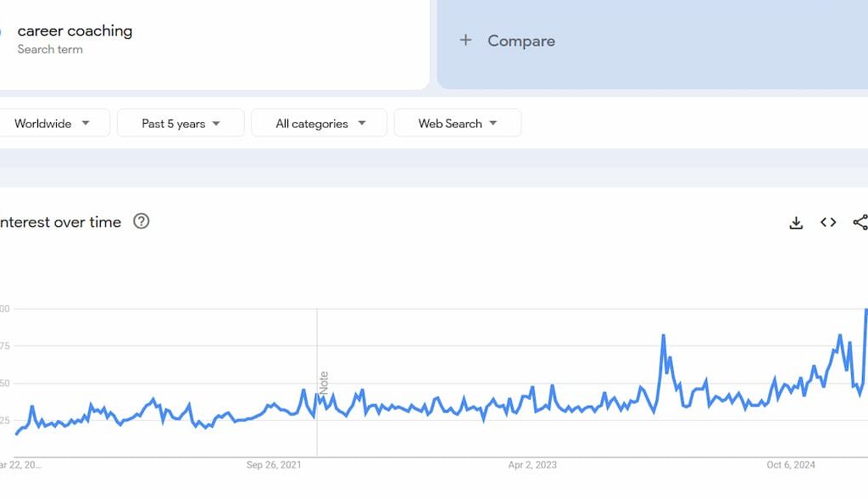Click the help question mark icon

142,221
